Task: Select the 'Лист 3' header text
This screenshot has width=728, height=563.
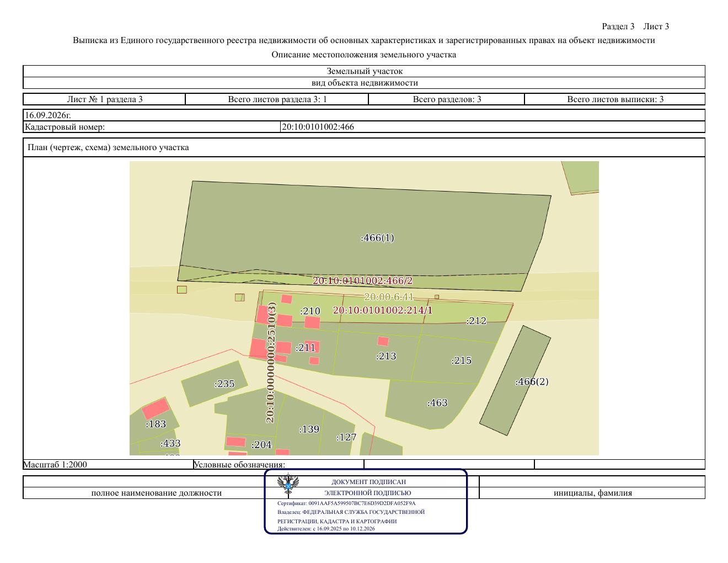Action: 656,26
